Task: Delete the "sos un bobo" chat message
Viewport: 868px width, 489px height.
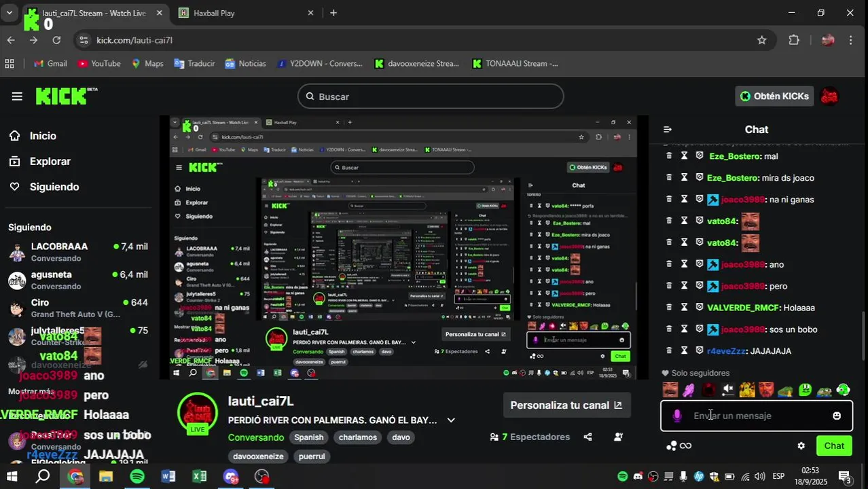Action: [x=668, y=329]
